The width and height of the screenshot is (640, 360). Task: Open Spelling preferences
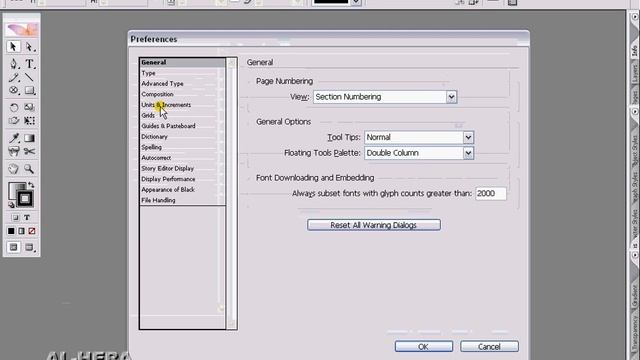pos(182,147)
